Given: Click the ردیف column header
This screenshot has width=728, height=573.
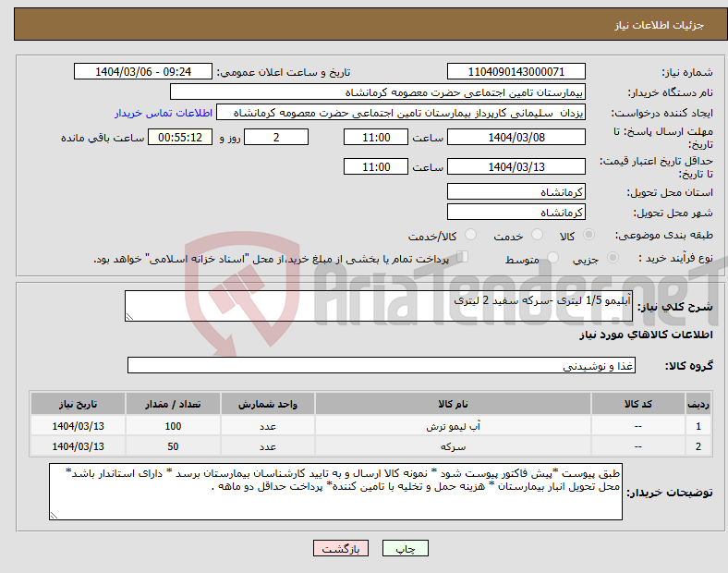Looking at the screenshot, I should pyautogui.click(x=698, y=404).
